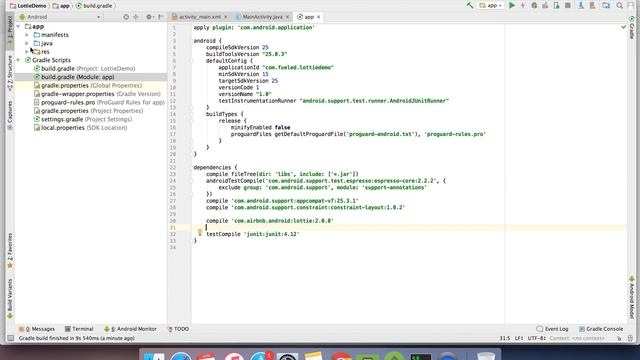The height and width of the screenshot is (360, 640).
Task: Click the cursor position 31:5 indicator
Action: (x=505, y=338)
